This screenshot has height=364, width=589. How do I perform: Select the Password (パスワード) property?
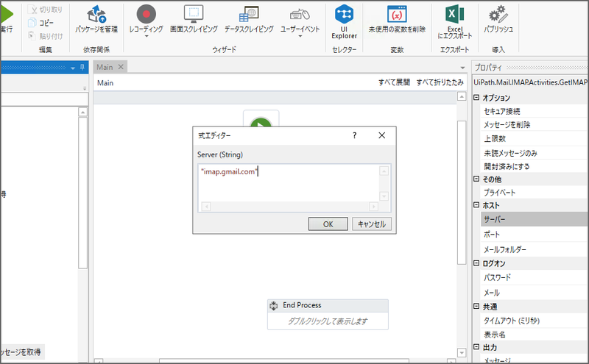(x=535, y=278)
